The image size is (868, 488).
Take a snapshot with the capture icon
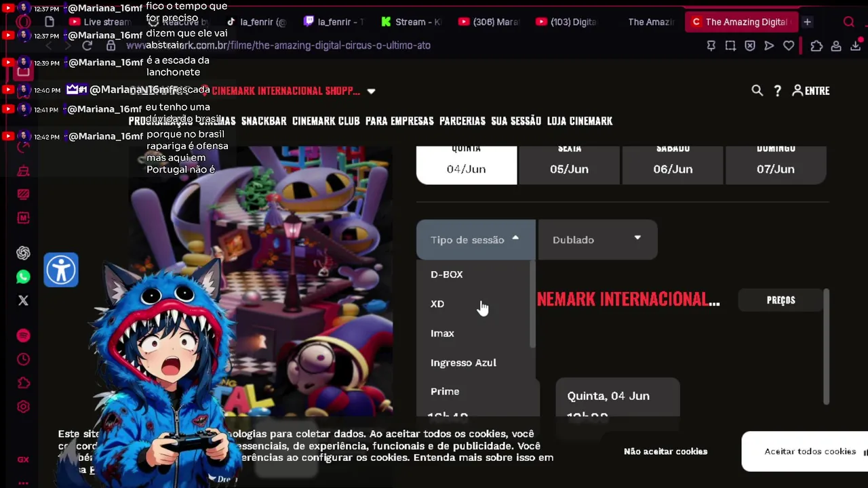[x=730, y=45]
